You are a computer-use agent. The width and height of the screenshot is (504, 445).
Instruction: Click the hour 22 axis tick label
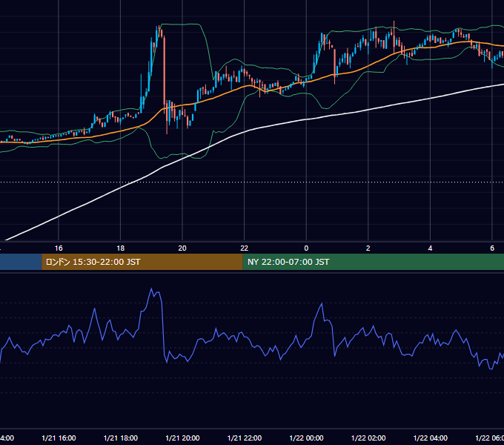(x=245, y=248)
